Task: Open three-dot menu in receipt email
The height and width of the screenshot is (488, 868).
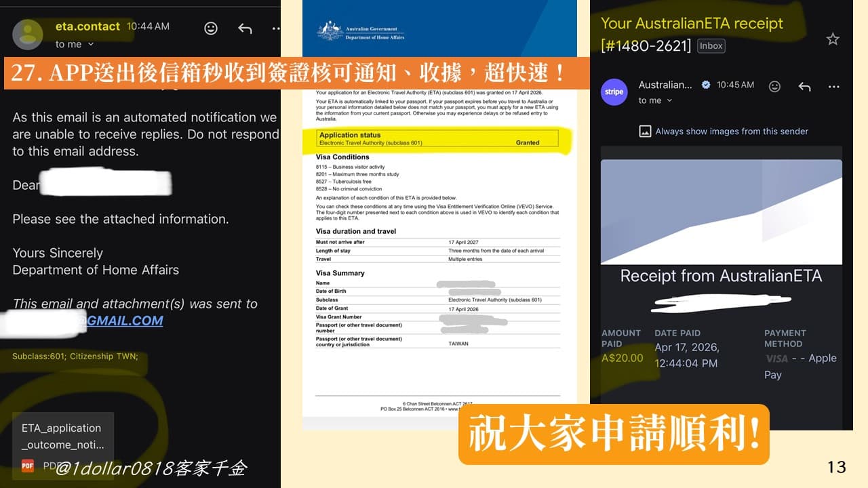Action: tap(834, 87)
